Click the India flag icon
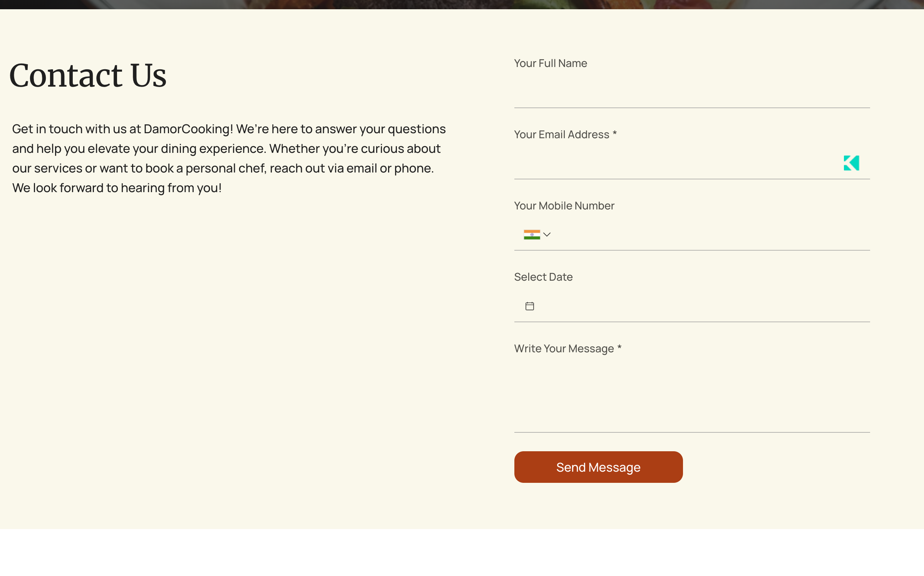This screenshot has width=924, height=576. pos(532,234)
